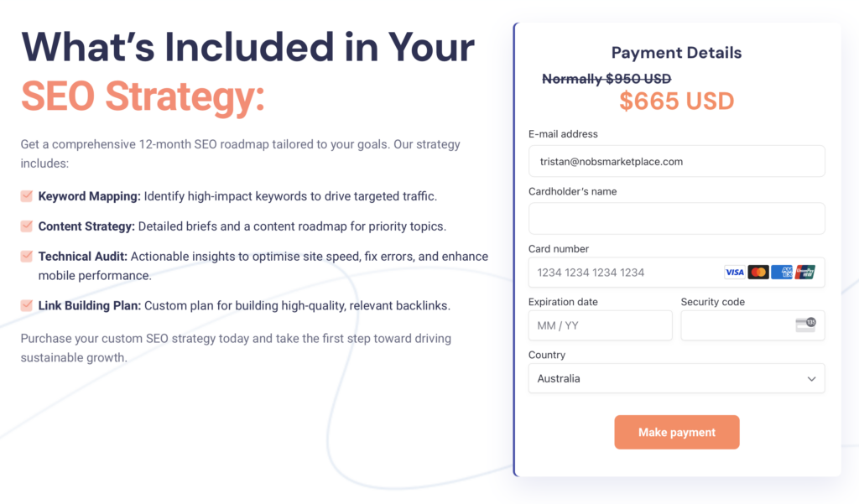This screenshot has height=504, width=859.
Task: Select the Card number field
Action: point(625,273)
